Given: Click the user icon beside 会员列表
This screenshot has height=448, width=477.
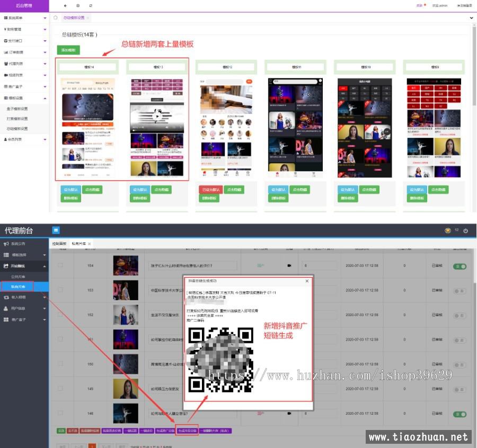Looking at the screenshot, I should point(5,139).
